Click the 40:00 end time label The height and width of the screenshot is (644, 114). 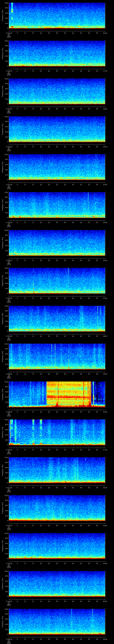(x=105, y=412)
